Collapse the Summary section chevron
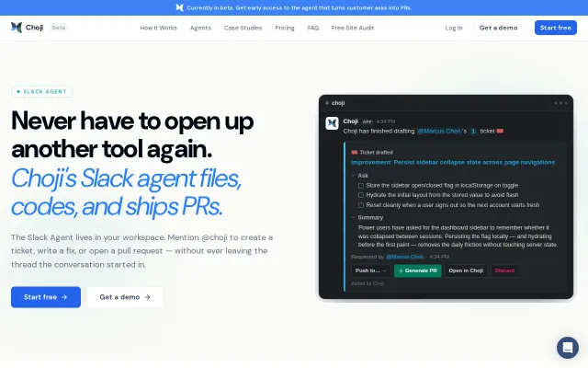This screenshot has height=368, width=588. click(353, 217)
